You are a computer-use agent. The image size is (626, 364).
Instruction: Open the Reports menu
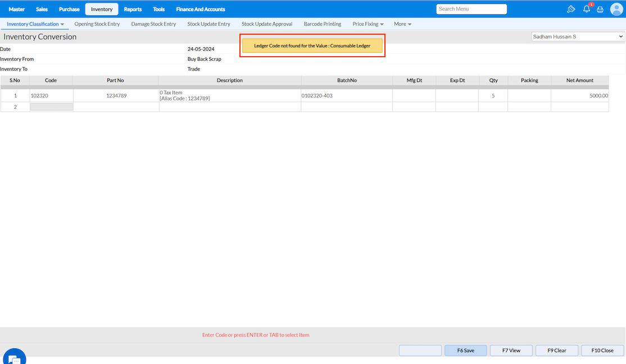[133, 9]
